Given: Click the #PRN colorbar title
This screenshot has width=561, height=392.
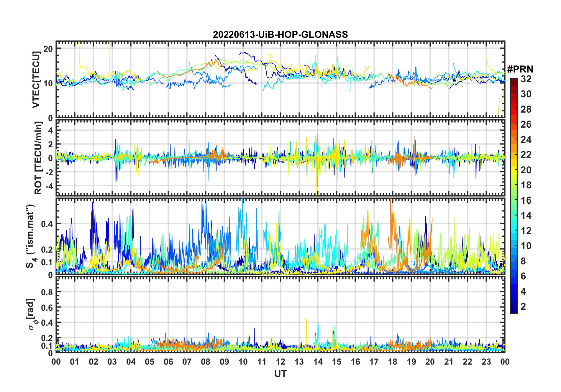Looking at the screenshot, I should tap(520, 69).
